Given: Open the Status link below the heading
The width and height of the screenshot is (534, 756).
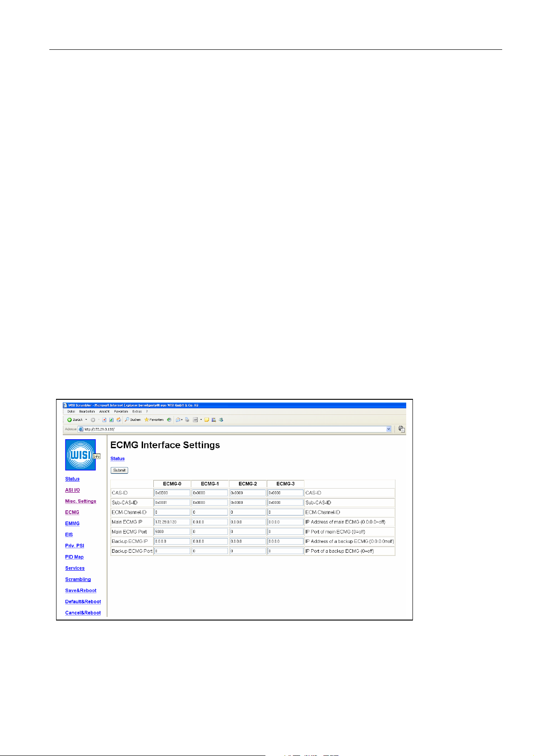Looking at the screenshot, I should pyautogui.click(x=117, y=459).
